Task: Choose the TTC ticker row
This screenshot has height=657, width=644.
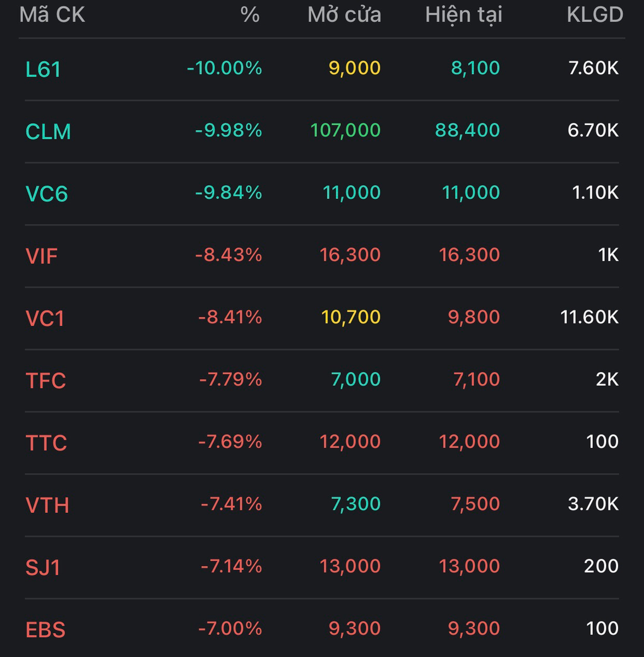Action: tap(46, 442)
